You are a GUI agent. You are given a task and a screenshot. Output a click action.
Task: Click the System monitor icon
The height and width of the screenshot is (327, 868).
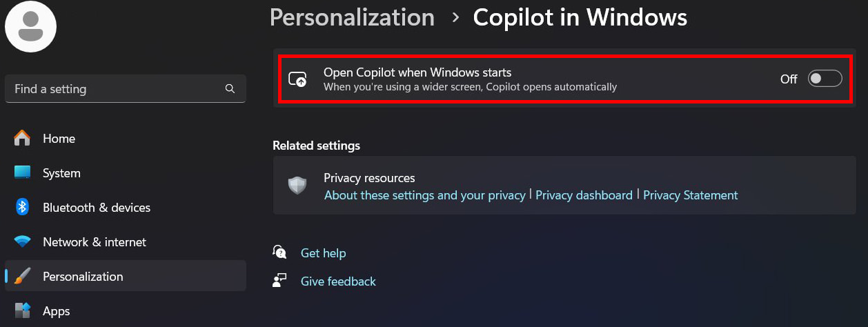point(22,172)
